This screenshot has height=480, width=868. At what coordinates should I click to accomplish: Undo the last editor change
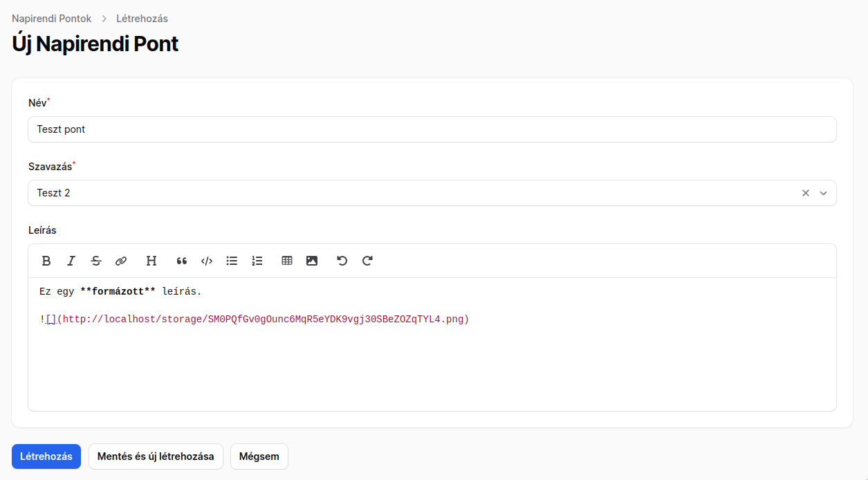pos(342,261)
